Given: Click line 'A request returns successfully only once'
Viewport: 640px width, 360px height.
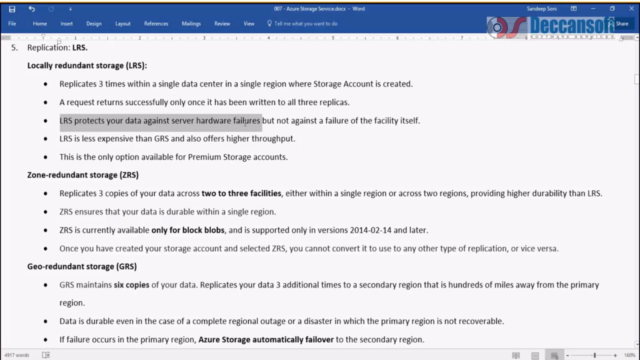Looking at the screenshot, I should [x=204, y=102].
